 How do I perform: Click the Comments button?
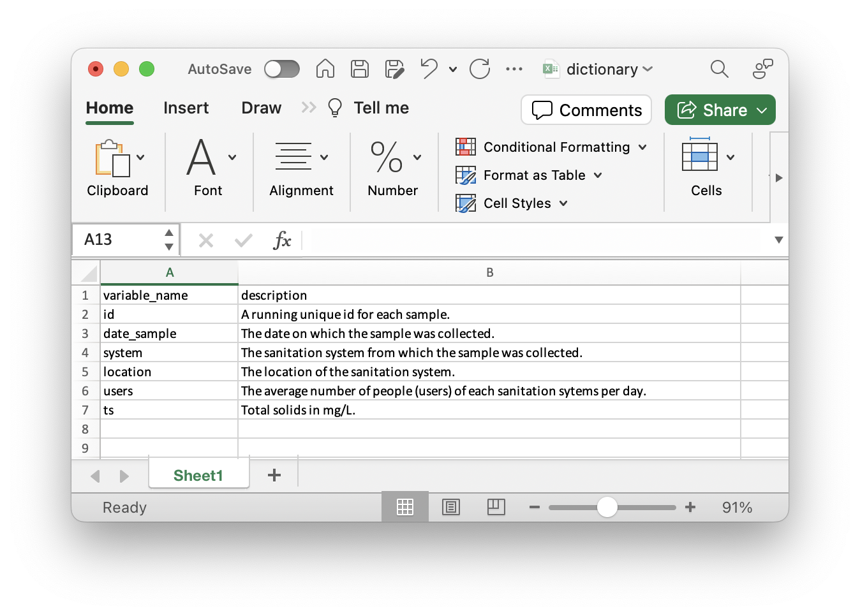click(586, 110)
